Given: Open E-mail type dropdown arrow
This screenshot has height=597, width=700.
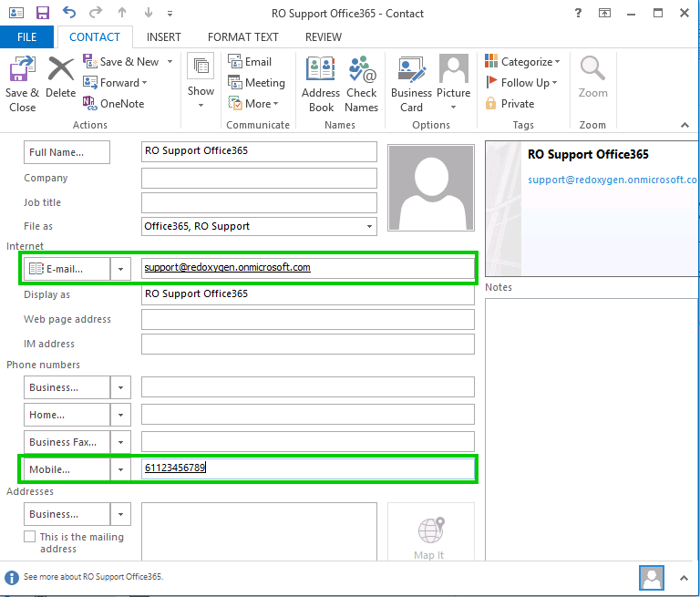Looking at the screenshot, I should tap(120, 269).
